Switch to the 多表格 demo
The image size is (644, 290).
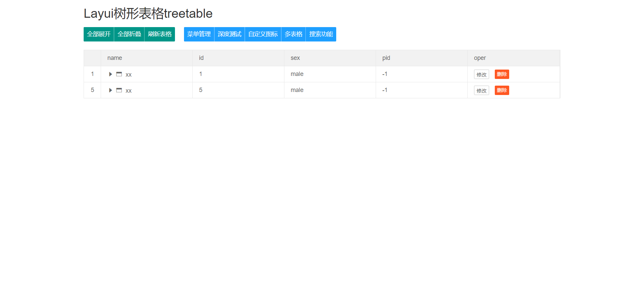point(293,34)
